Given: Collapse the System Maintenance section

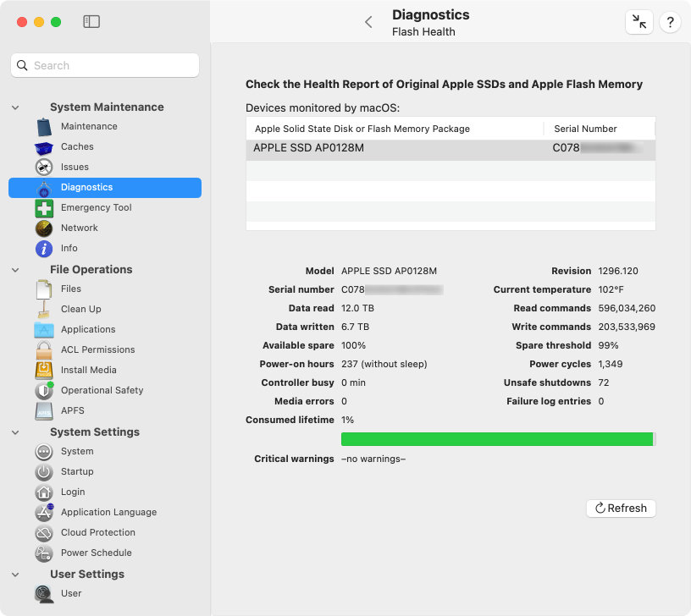Looking at the screenshot, I should coord(15,107).
